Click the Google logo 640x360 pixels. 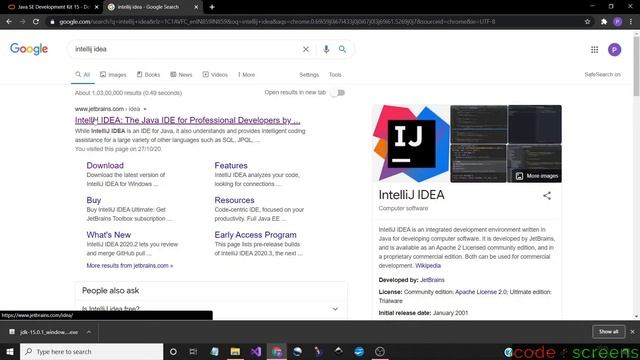click(29, 49)
